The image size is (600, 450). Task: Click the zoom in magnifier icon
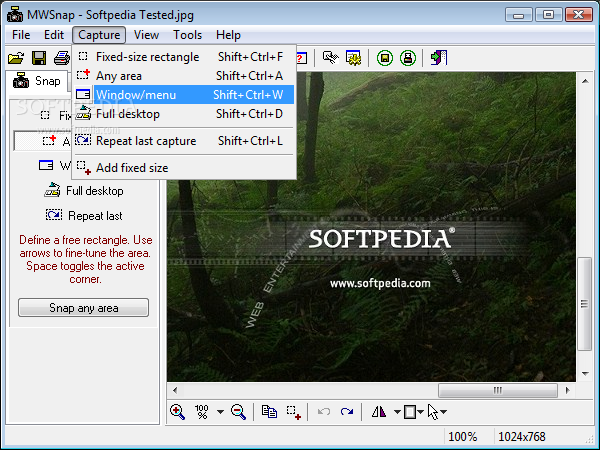point(177,412)
